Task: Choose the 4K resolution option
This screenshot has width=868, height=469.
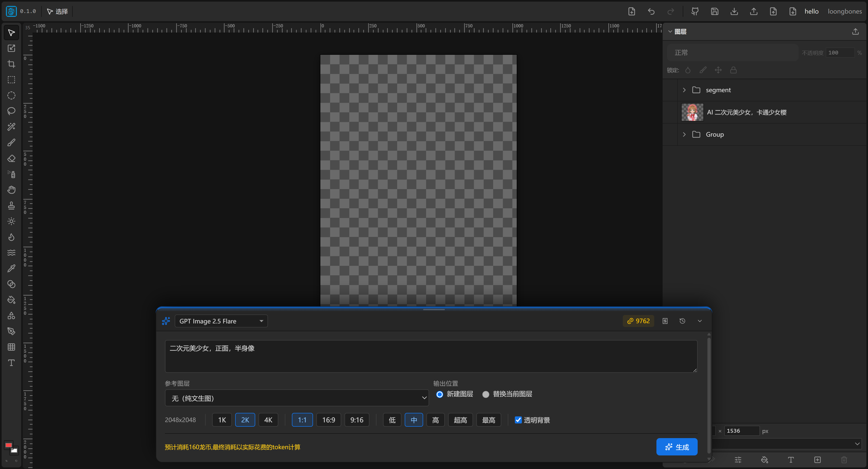Action: coord(268,420)
